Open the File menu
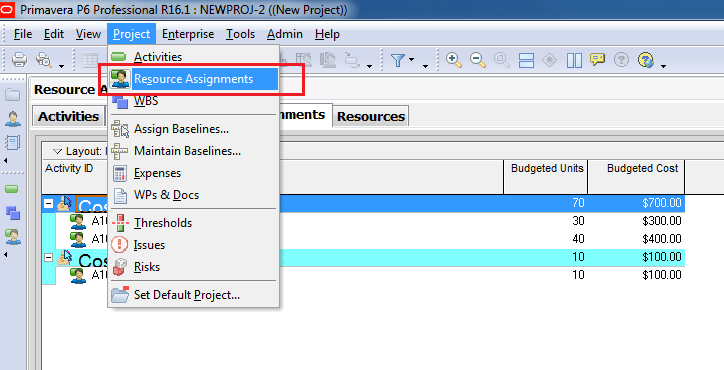The width and height of the screenshot is (724, 370). (23, 34)
